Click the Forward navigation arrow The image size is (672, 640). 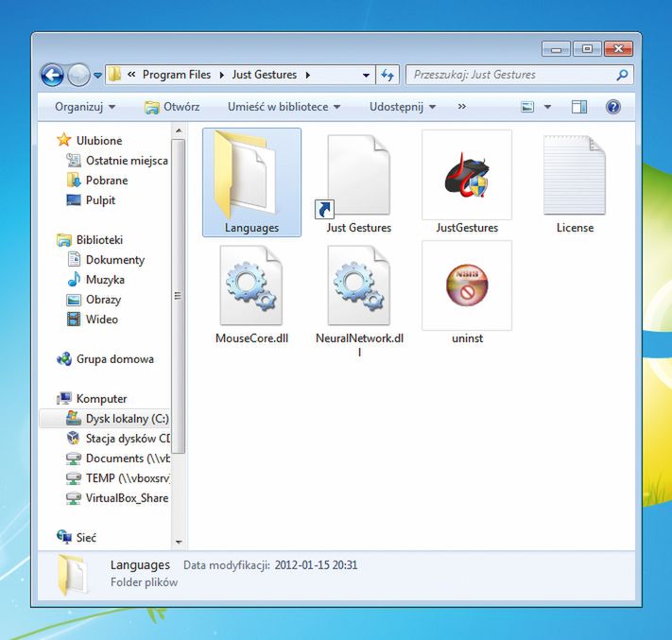(x=78, y=75)
